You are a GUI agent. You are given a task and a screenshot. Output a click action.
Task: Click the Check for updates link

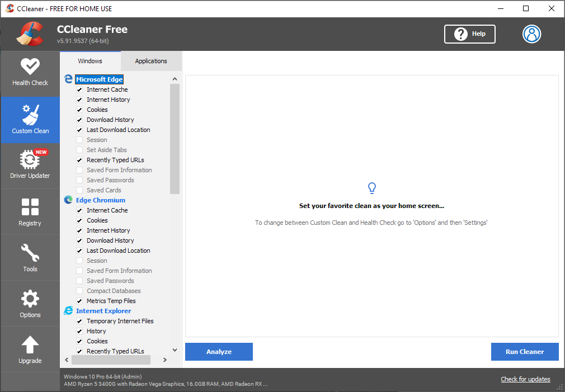pos(525,379)
